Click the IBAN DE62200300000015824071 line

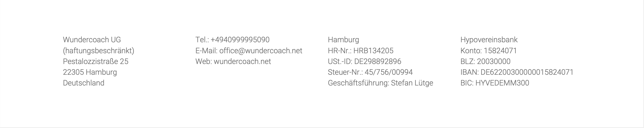[x=517, y=72]
